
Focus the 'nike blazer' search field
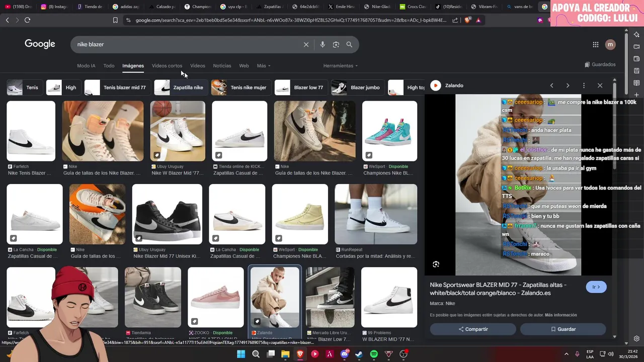click(186, 44)
